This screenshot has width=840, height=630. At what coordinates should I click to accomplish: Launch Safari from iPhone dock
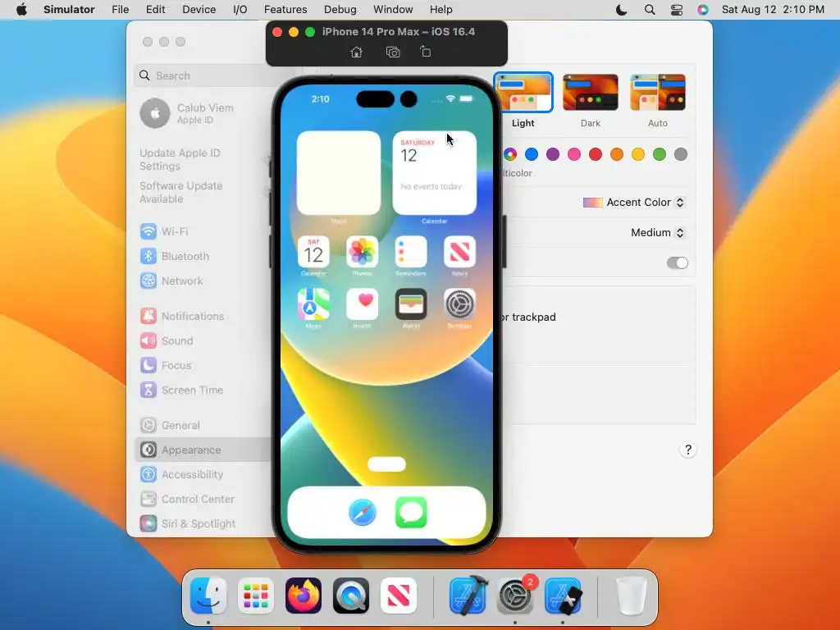362,513
